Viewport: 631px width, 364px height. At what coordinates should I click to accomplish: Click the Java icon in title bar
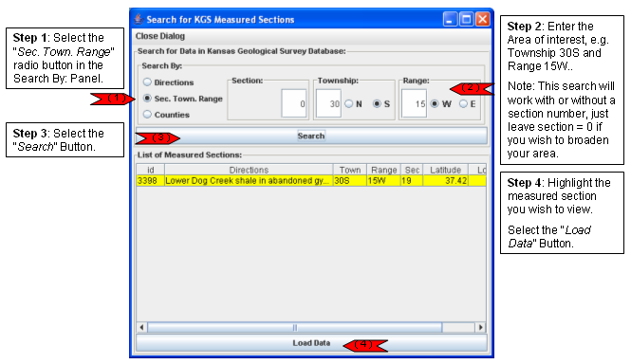pos(139,19)
